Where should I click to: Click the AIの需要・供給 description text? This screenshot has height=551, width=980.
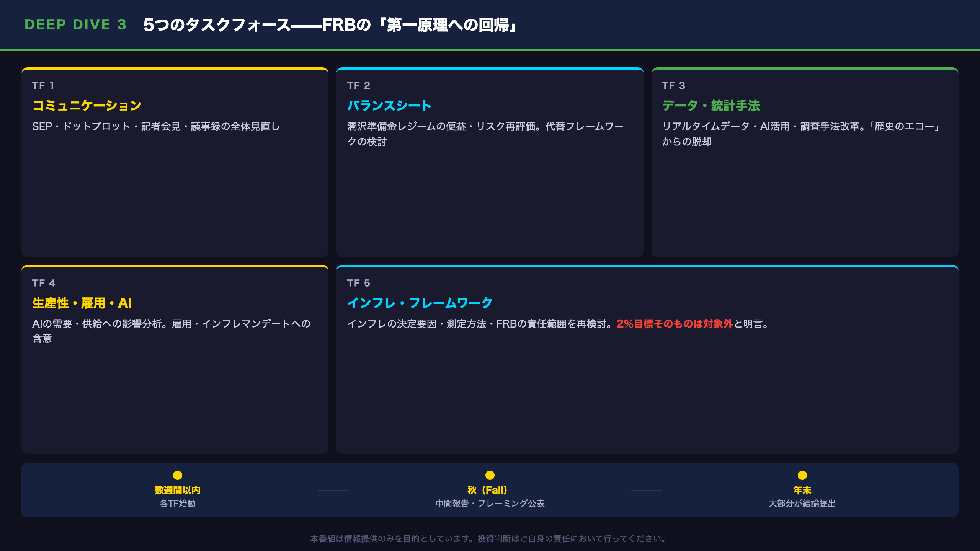coord(171,331)
